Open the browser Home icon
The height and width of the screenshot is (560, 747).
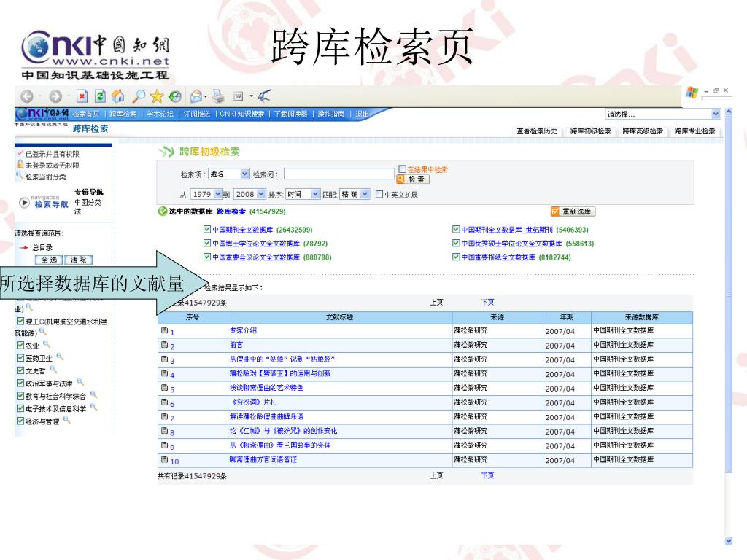117,96
